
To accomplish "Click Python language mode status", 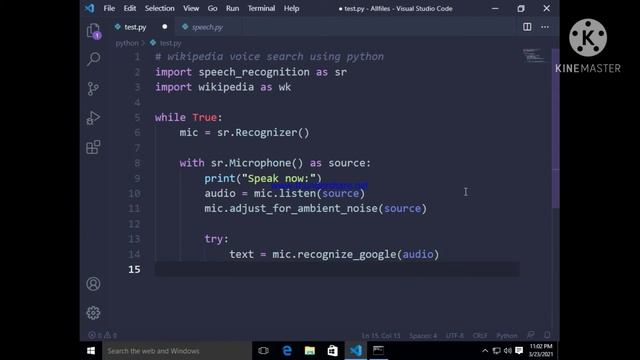I will [x=507, y=336].
